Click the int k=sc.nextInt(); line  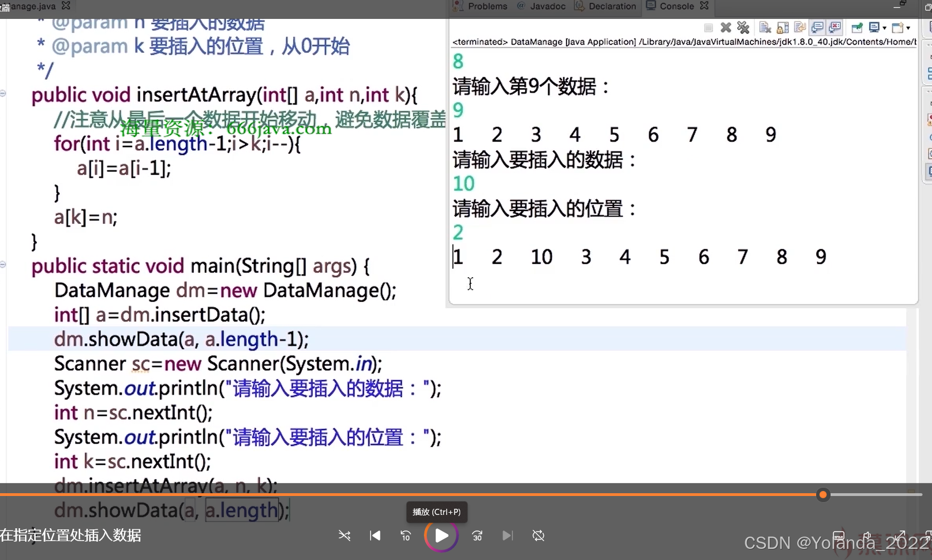[x=133, y=461]
